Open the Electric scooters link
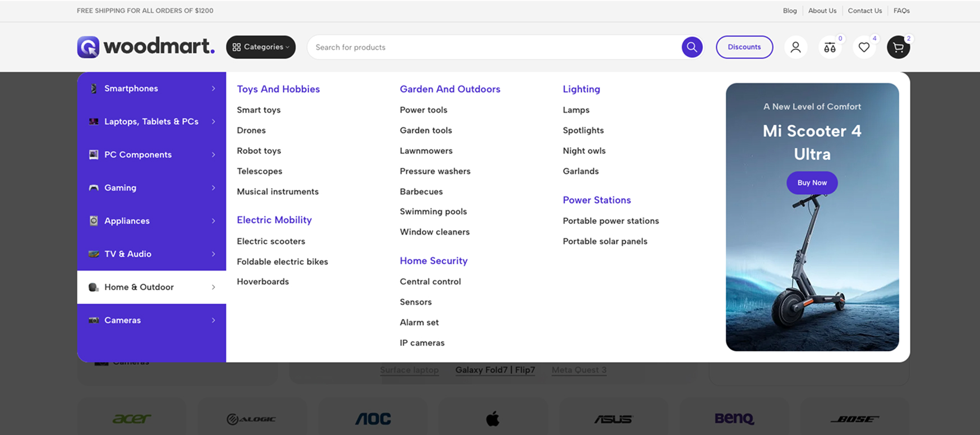Image resolution: width=980 pixels, height=435 pixels. [271, 241]
